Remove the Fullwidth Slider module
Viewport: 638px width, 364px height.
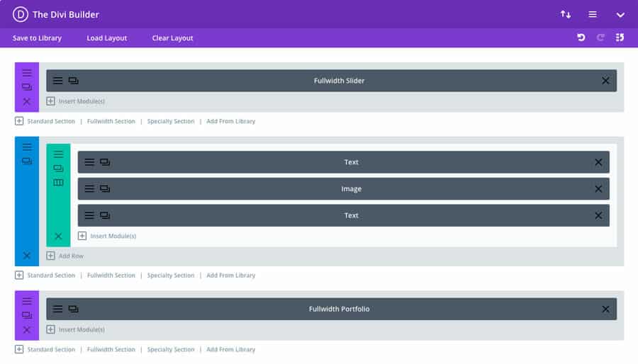pos(605,81)
